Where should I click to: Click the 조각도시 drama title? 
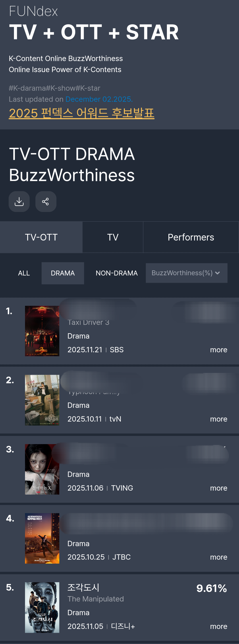[83, 587]
